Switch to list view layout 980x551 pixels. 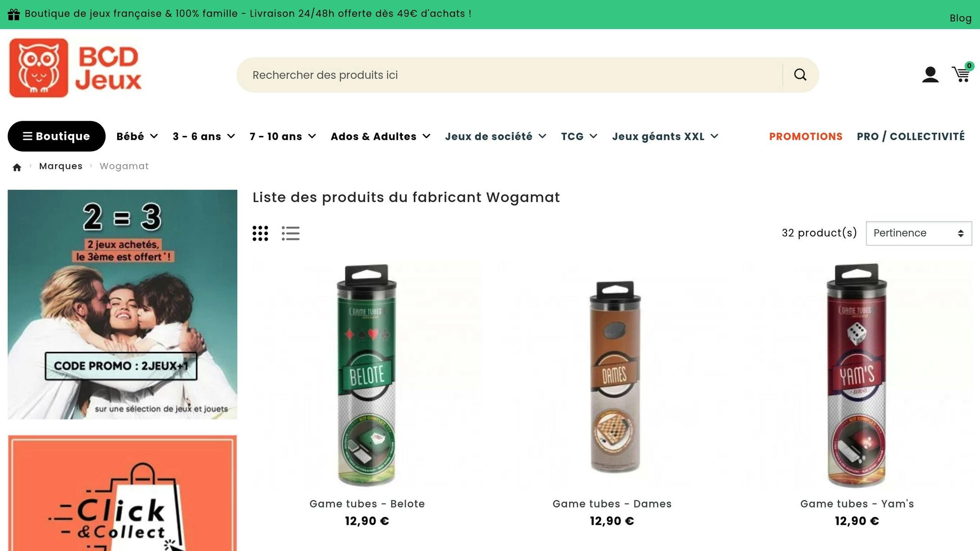click(290, 233)
